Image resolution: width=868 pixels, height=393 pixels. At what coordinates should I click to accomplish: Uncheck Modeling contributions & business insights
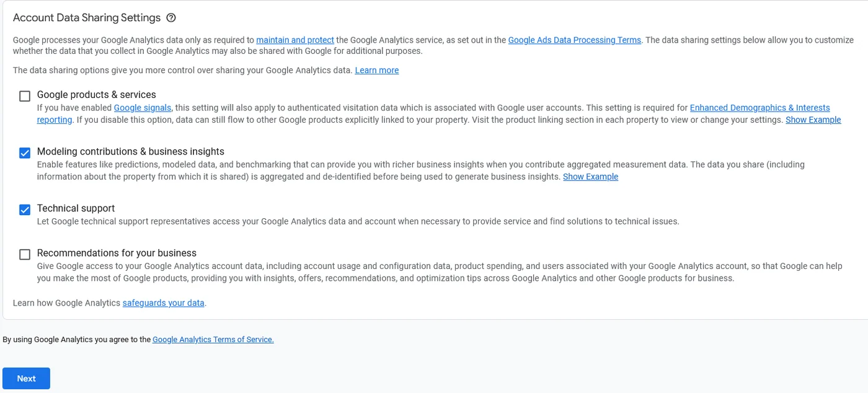pyautogui.click(x=25, y=153)
